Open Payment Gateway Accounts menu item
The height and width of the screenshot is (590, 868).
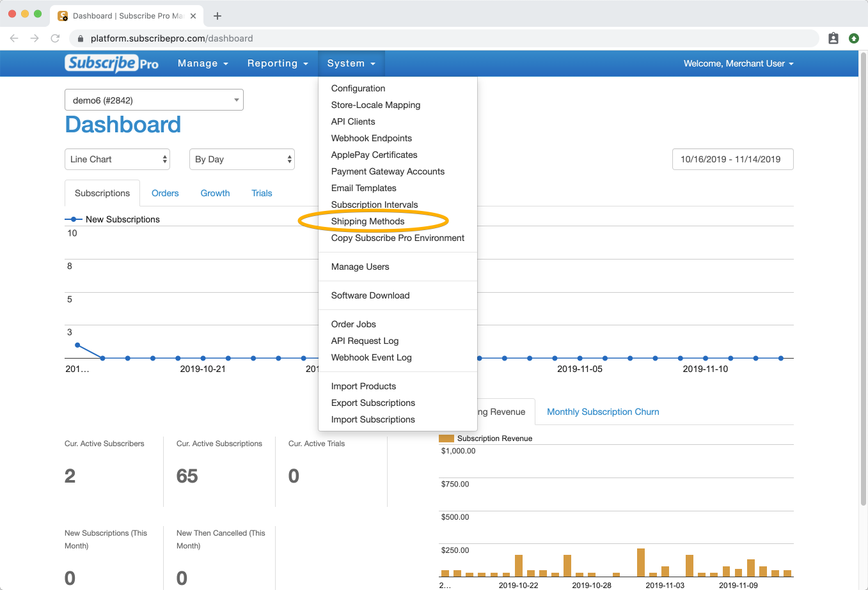tap(398, 171)
